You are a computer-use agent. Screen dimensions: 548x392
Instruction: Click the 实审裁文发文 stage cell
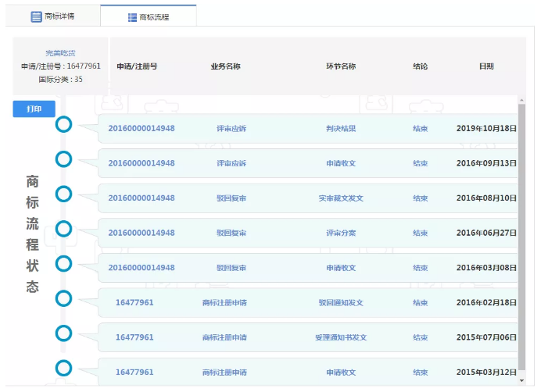pyautogui.click(x=341, y=198)
